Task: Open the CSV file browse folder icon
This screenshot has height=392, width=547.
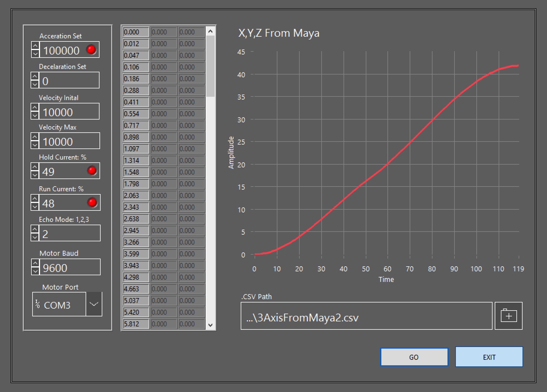Action: tap(508, 316)
